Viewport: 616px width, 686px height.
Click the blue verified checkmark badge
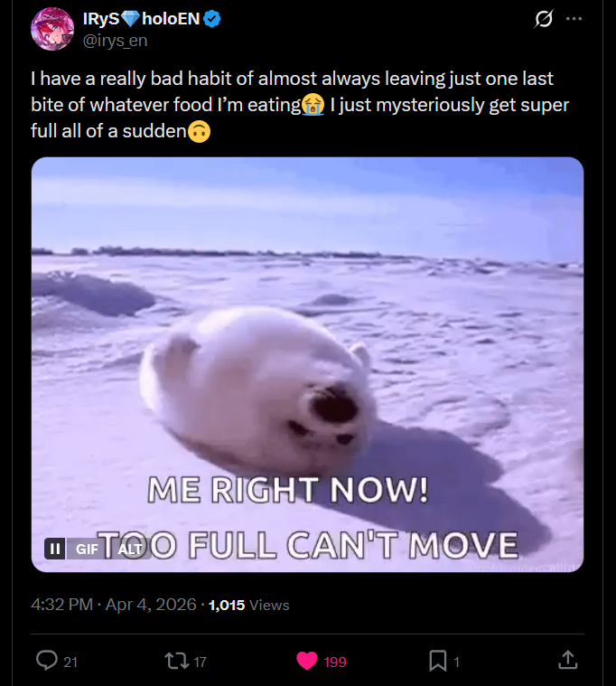pos(212,19)
